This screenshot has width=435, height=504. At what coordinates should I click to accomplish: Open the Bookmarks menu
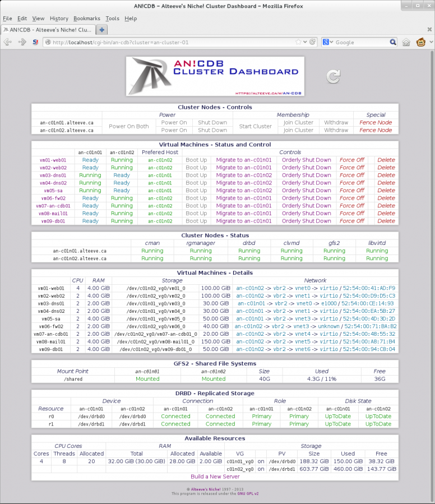click(x=86, y=19)
